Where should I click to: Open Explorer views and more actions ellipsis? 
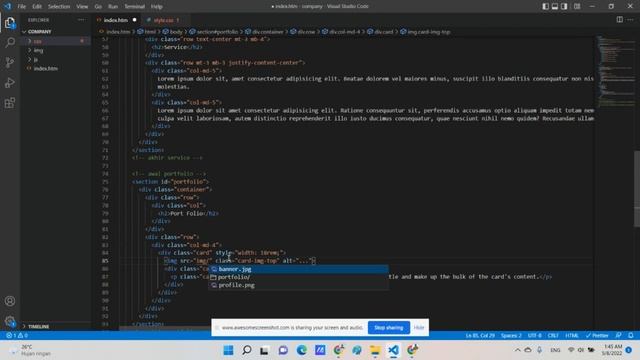coord(81,20)
